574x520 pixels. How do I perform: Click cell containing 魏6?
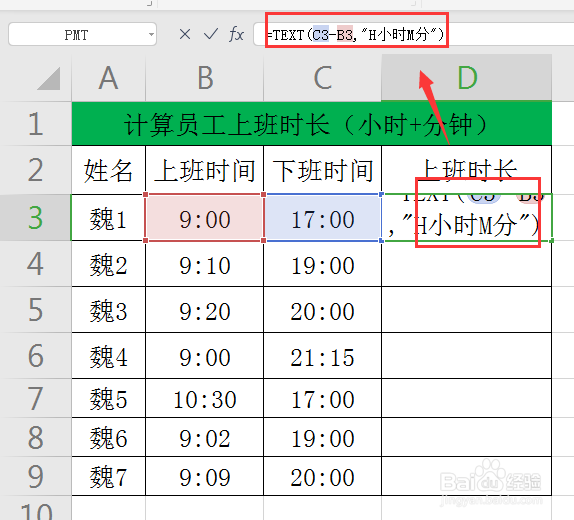point(108,437)
